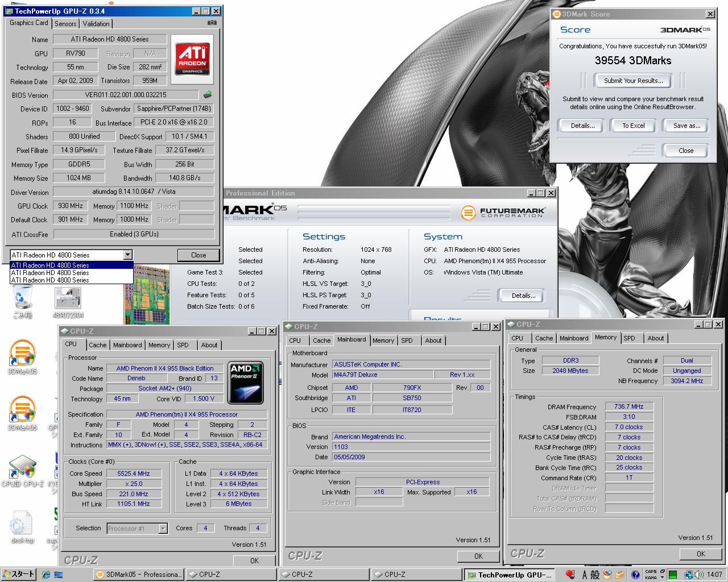Click Close in the 3DMark Score window
Image resolution: width=728 pixels, height=582 pixels.
[x=686, y=151]
